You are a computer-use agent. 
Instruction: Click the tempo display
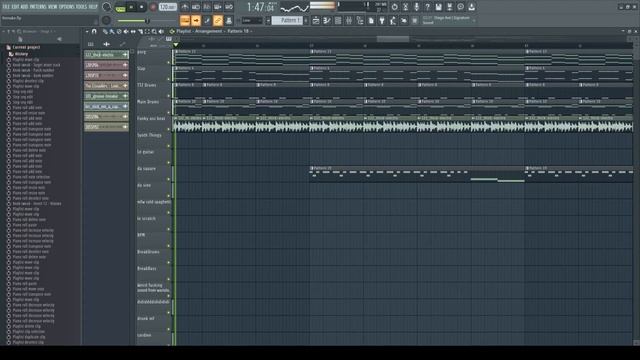click(167, 7)
